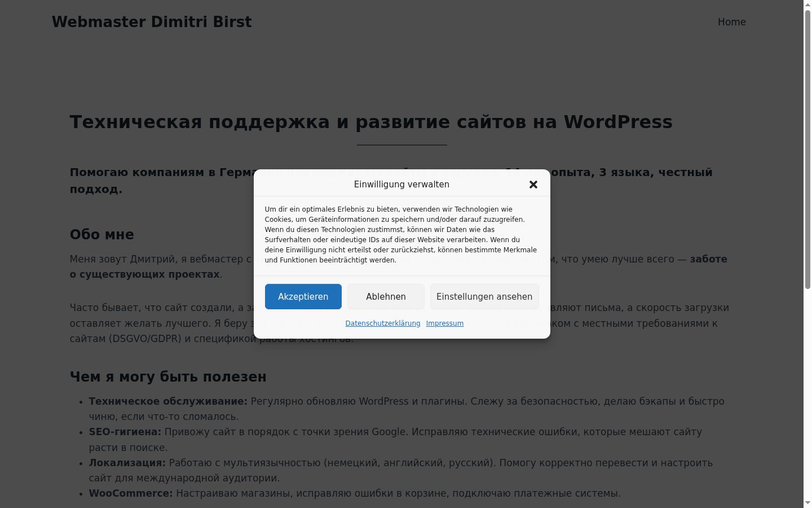Accept cookies with the Akzeptieren button
The width and height of the screenshot is (812, 508).
click(303, 296)
